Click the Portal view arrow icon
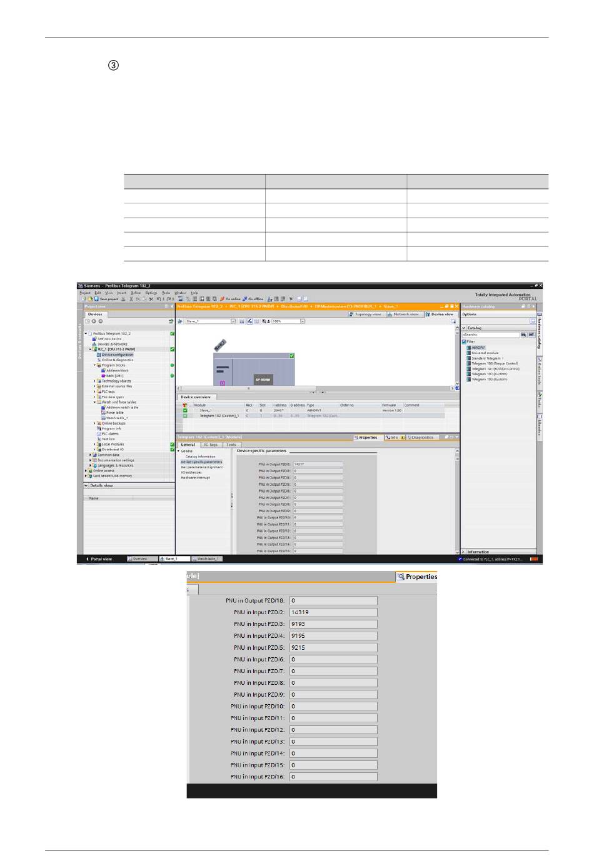 (87, 559)
